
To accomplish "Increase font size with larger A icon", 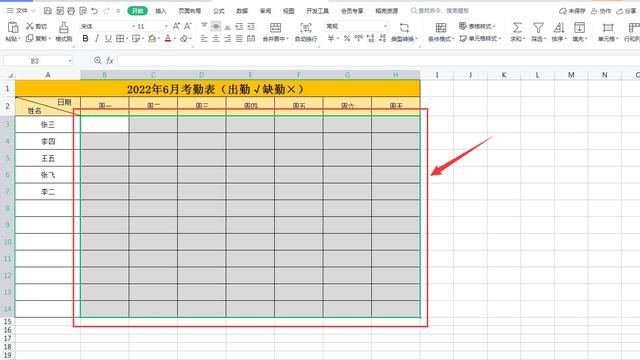I will (x=176, y=26).
